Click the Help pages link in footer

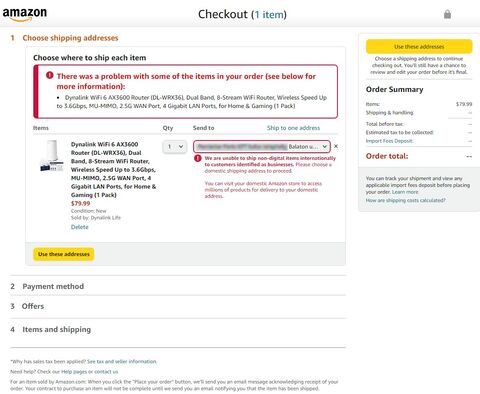71,371
